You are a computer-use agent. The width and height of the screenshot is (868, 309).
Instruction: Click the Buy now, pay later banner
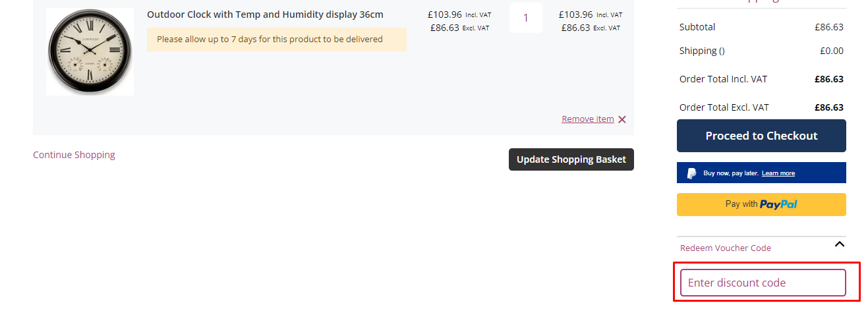[x=761, y=173]
